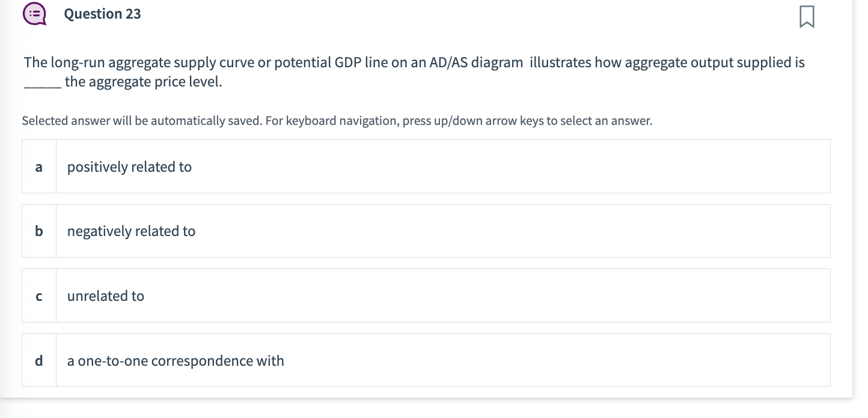
Task: Click the purple chat icon beside Question 23
Action: [34, 13]
